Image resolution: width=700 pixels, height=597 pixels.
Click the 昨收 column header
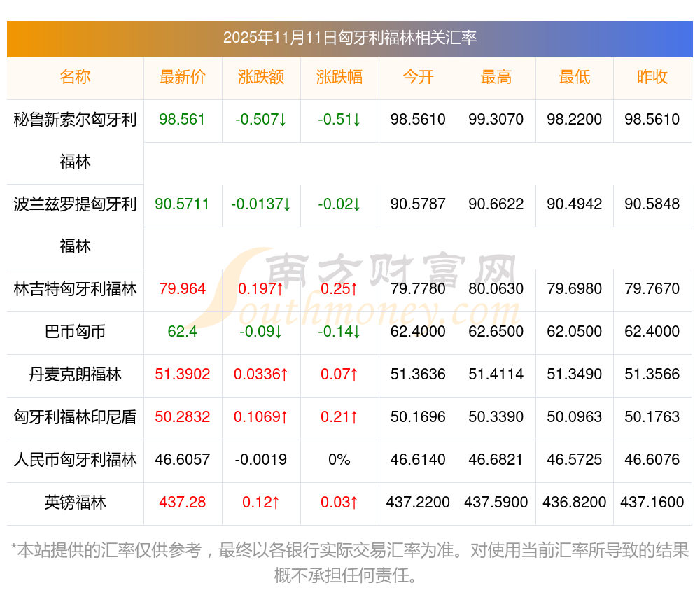point(652,77)
